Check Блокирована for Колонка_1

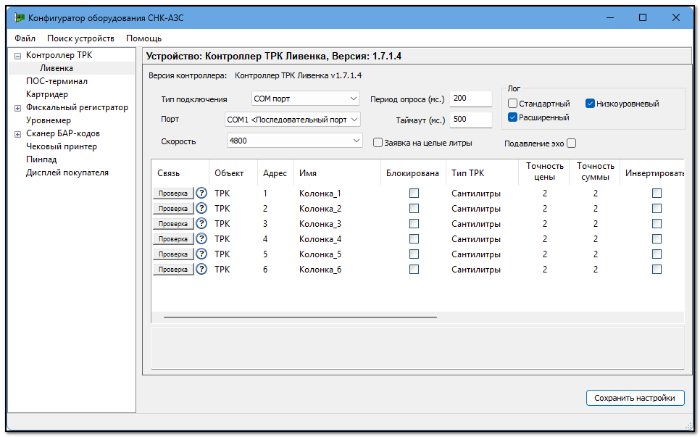pyautogui.click(x=414, y=193)
